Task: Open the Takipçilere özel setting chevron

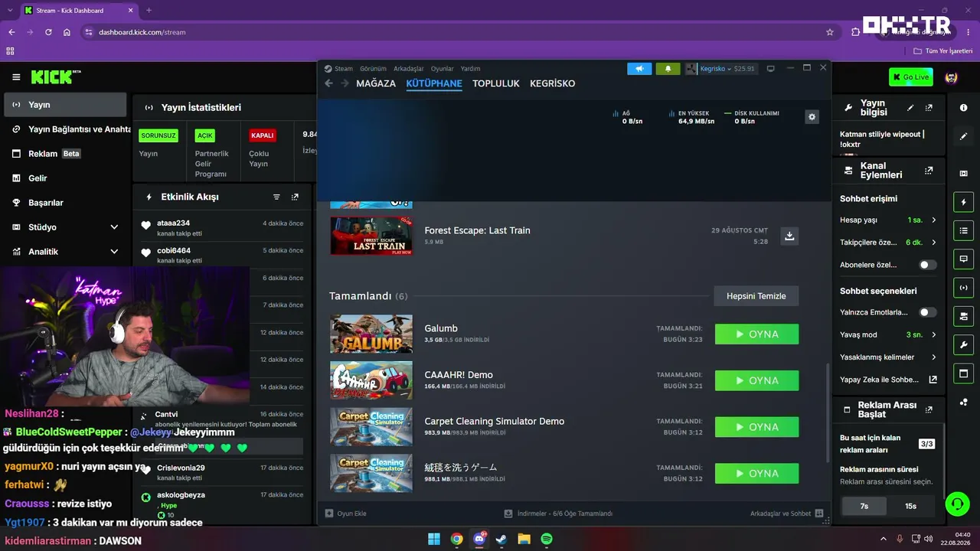Action: (934, 243)
